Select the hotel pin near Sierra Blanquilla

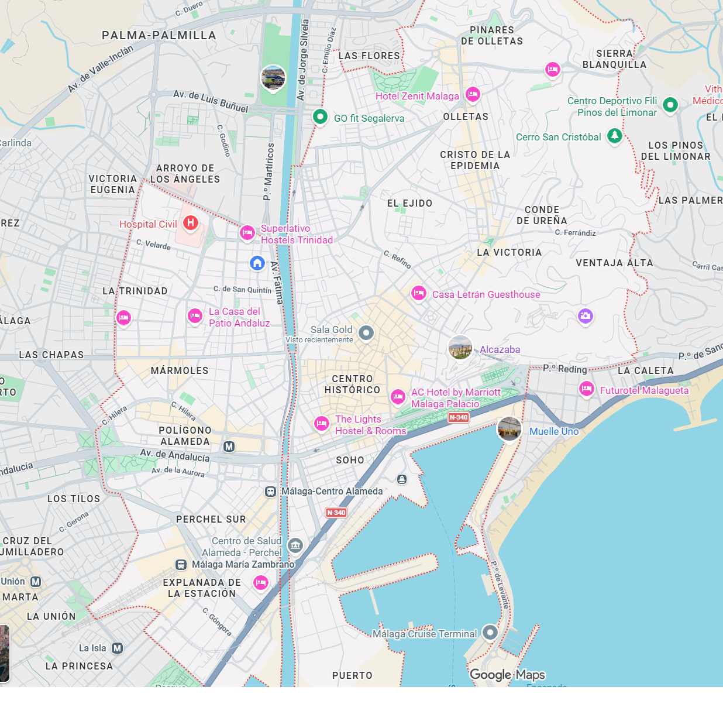pyautogui.click(x=552, y=70)
